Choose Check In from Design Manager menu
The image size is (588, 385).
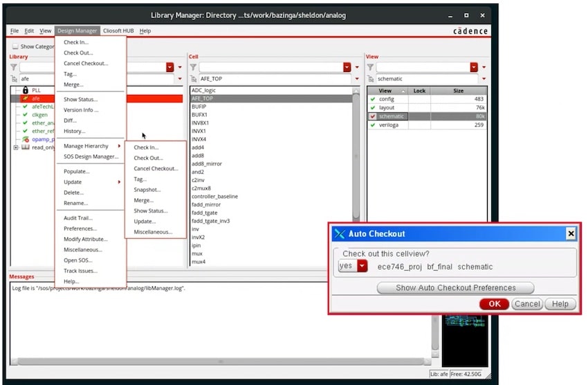pyautogui.click(x=76, y=42)
